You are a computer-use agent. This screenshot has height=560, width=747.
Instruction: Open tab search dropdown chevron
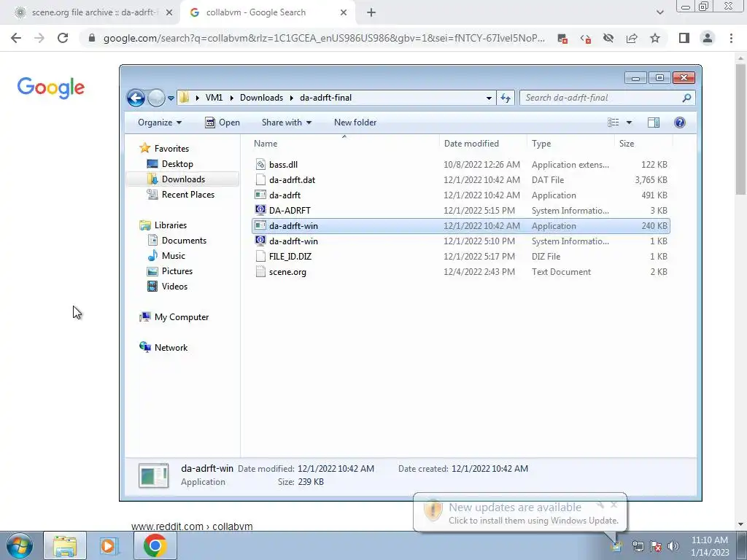tap(659, 12)
